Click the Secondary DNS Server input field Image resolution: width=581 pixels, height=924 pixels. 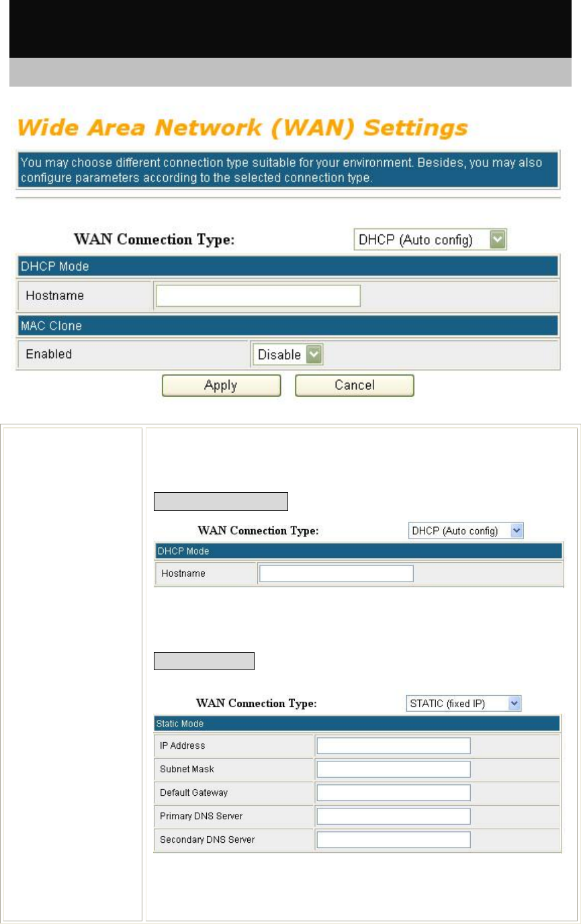coord(394,839)
